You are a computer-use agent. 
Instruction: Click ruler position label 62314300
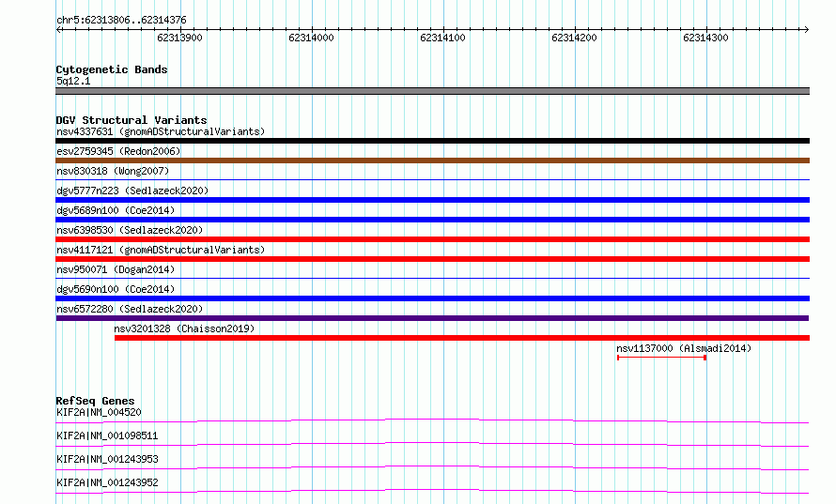pos(705,38)
